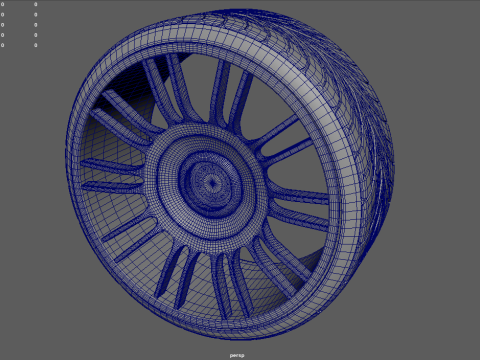Select the wheel's center hub cap mesh
This screenshot has height=360, width=480.
point(212,183)
